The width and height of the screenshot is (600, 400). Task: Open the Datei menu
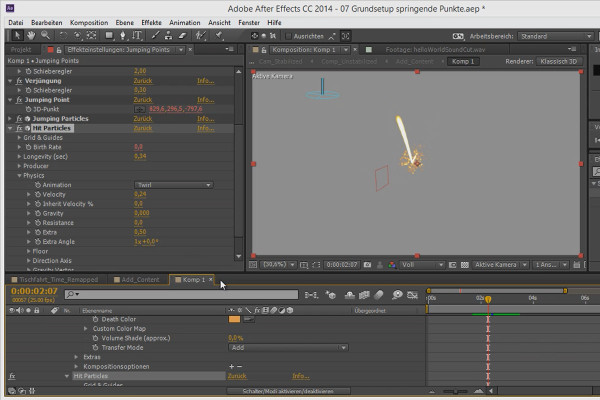coord(16,23)
